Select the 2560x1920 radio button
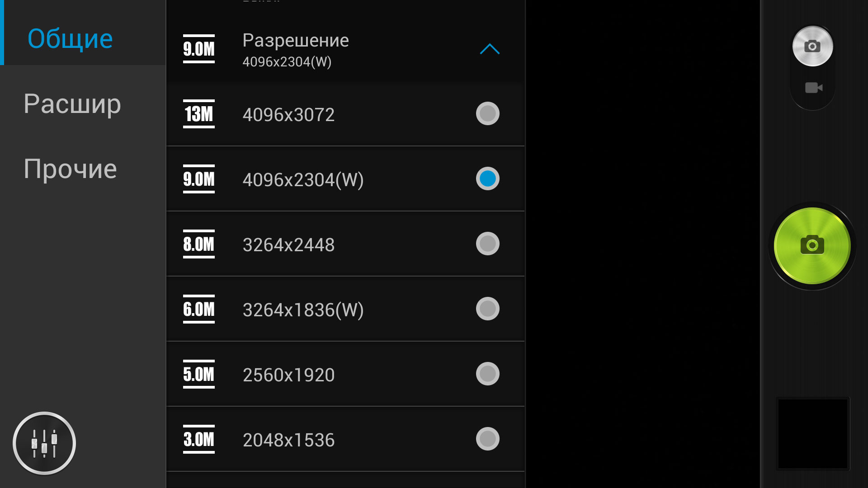The width and height of the screenshot is (868, 488). point(487,374)
